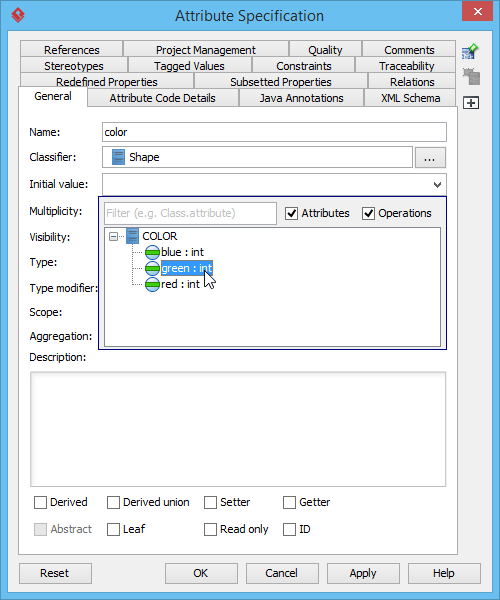Click the Shape classifier class icon
The height and width of the screenshot is (600, 500).
click(118, 157)
